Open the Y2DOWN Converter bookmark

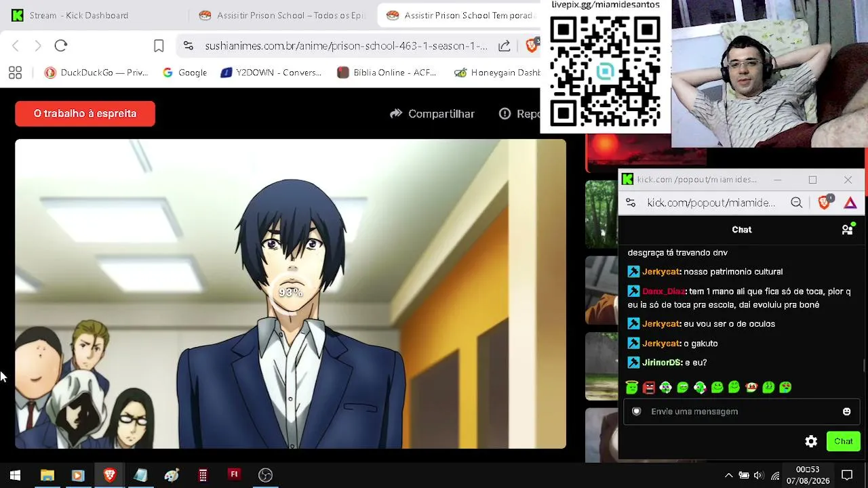click(x=271, y=73)
